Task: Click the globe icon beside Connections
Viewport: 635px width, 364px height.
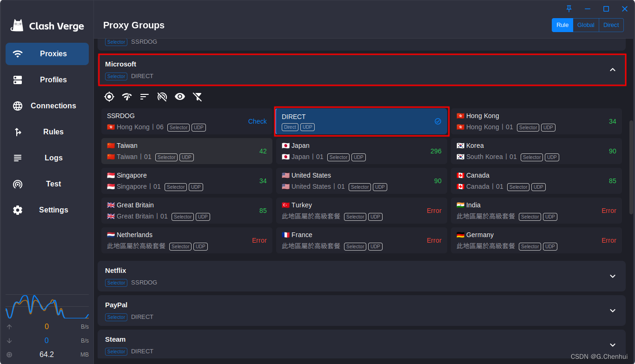Action: pyautogui.click(x=18, y=106)
